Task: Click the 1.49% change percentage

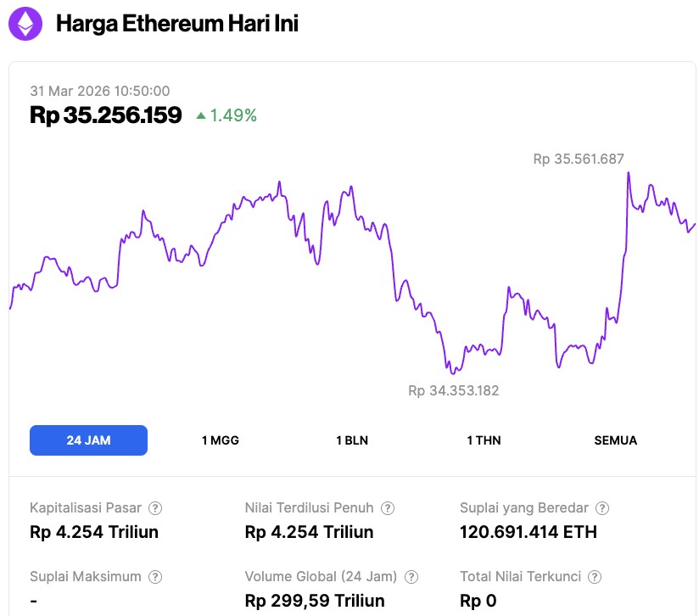Action: (x=233, y=115)
